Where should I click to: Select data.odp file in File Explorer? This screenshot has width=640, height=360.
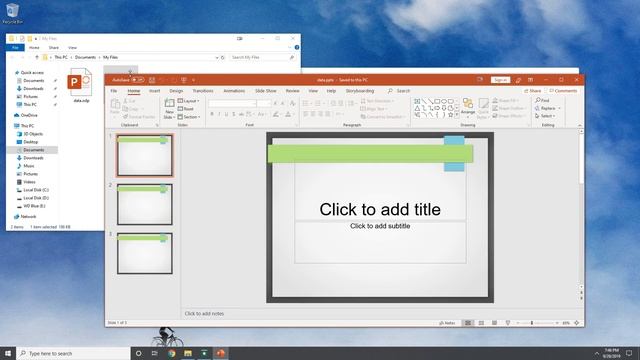pos(81,85)
